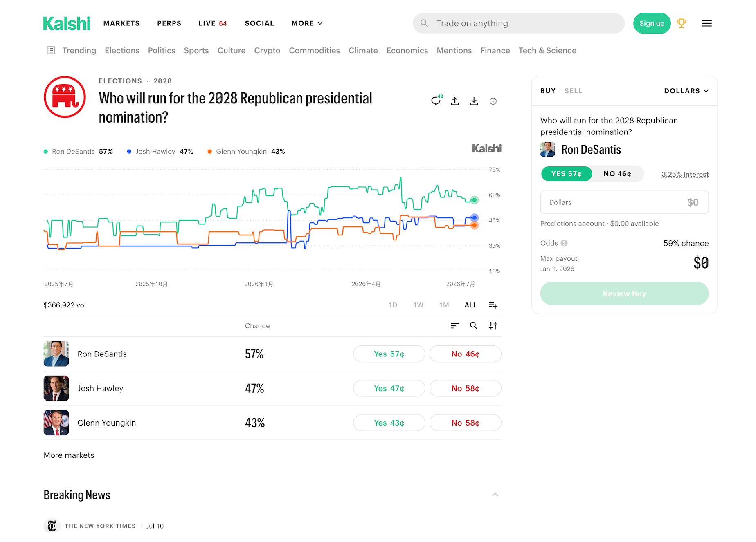Click the Dollars amount input field
This screenshot has width=756, height=542.
[x=624, y=202]
